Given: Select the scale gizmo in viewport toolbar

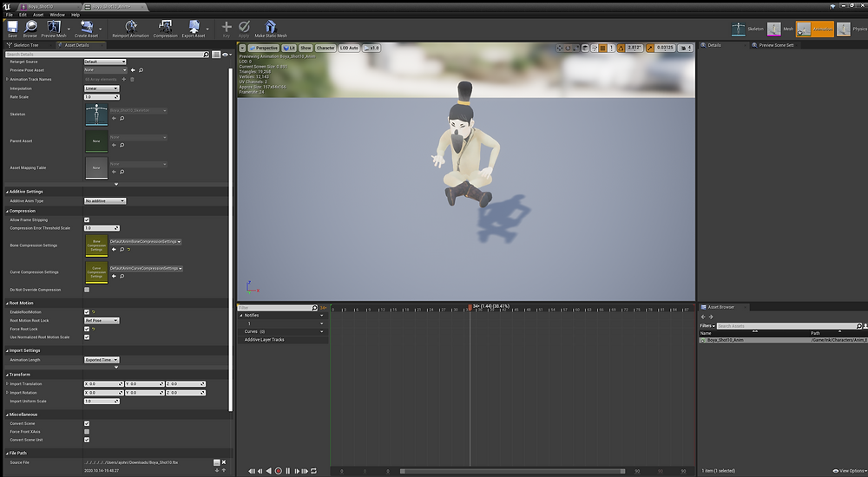Looking at the screenshot, I should (576, 49).
